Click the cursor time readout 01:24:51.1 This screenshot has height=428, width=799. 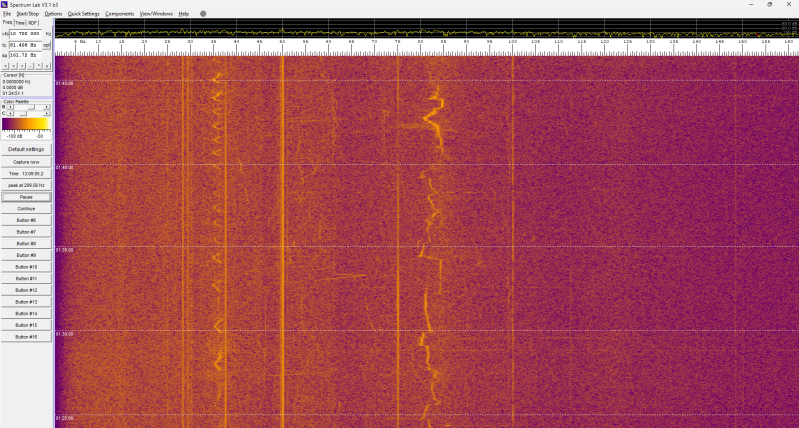[x=13, y=93]
